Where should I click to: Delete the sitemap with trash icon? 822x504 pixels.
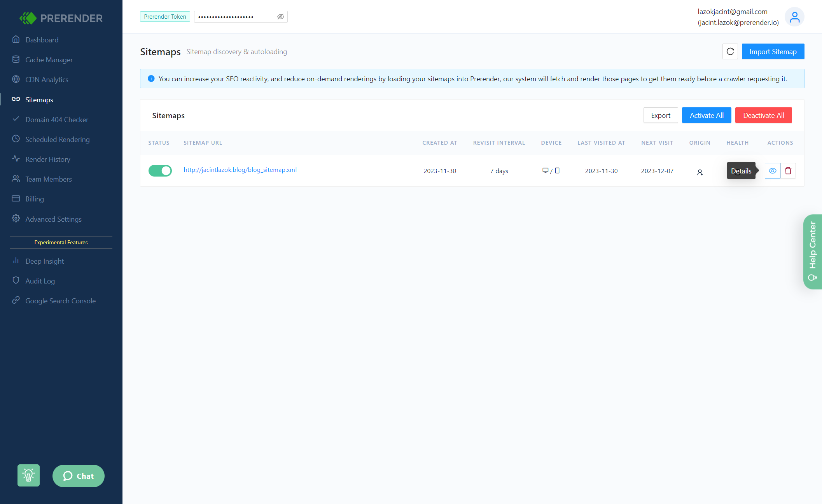788,171
